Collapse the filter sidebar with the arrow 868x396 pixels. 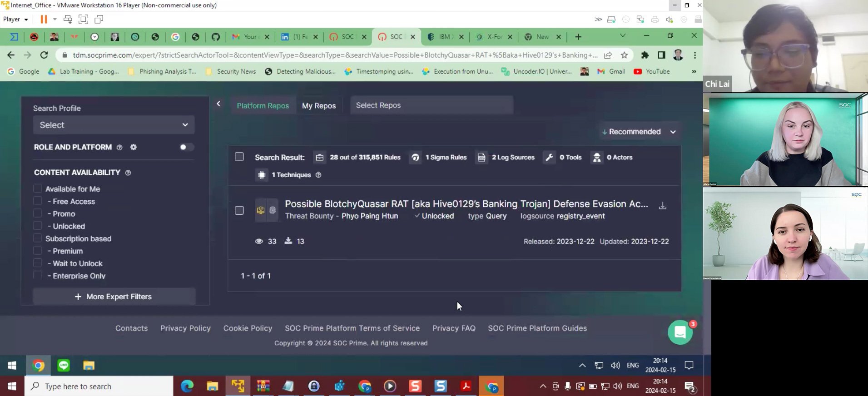[x=218, y=104]
